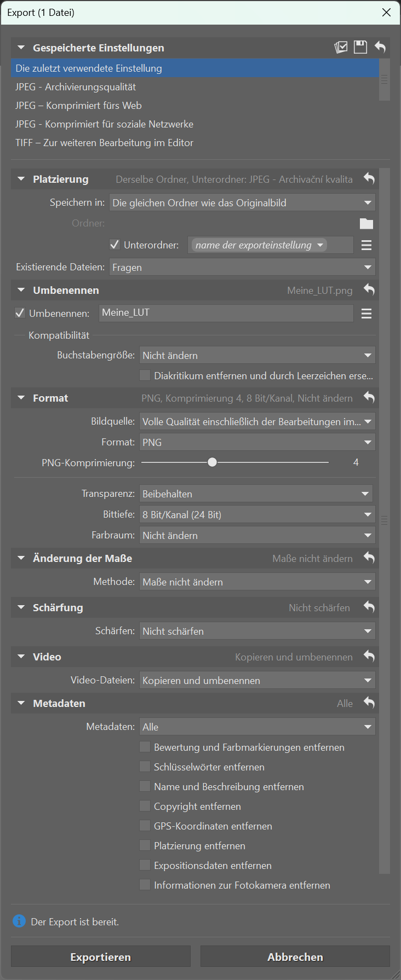Open the variables menu beside Unterordner field
This screenshot has height=980, width=401.
[x=366, y=245]
